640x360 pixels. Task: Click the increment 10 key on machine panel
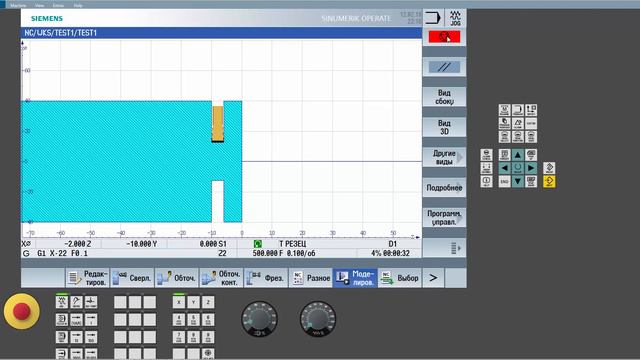coord(76,337)
